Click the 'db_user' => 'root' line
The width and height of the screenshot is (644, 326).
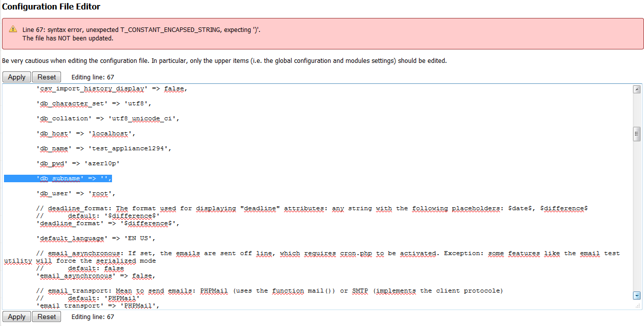76,193
